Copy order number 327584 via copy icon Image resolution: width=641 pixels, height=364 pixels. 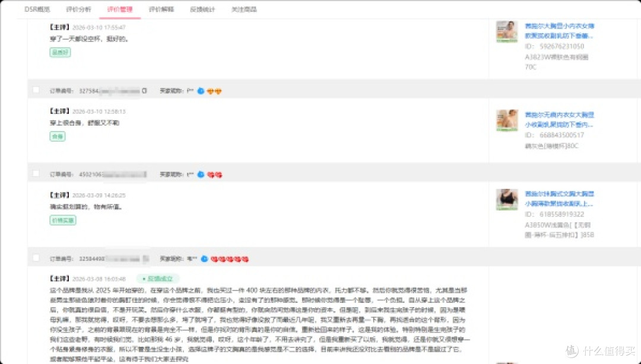pyautogui.click(x=144, y=91)
